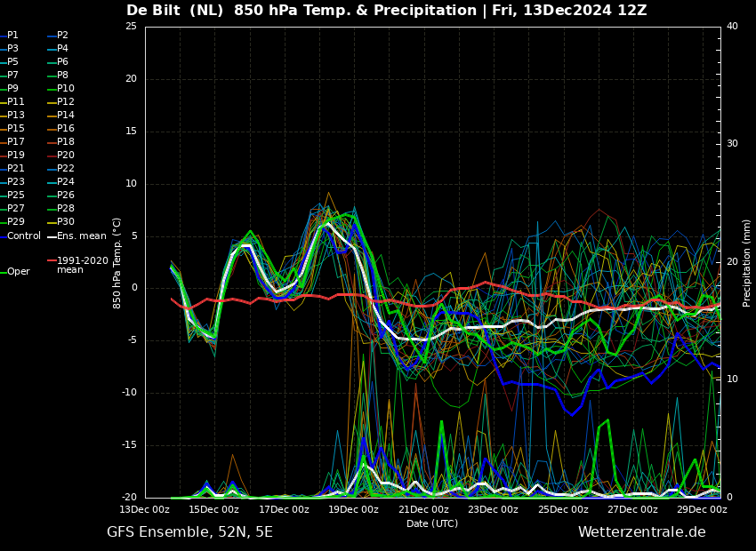Click the 40 precipitation axis value
Viewport: 756px width, 551px height.
pyautogui.click(x=732, y=26)
